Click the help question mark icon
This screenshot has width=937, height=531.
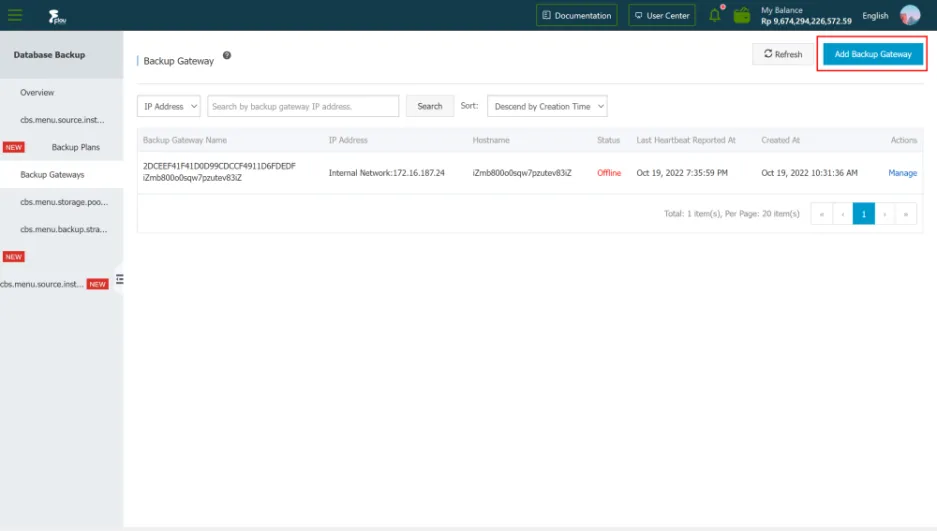(x=227, y=55)
